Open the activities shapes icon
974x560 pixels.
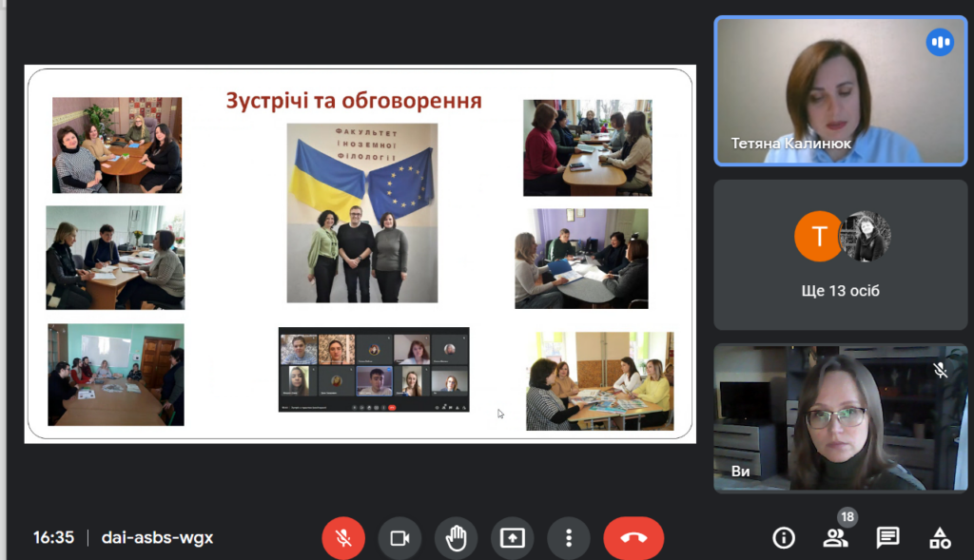tap(940, 538)
